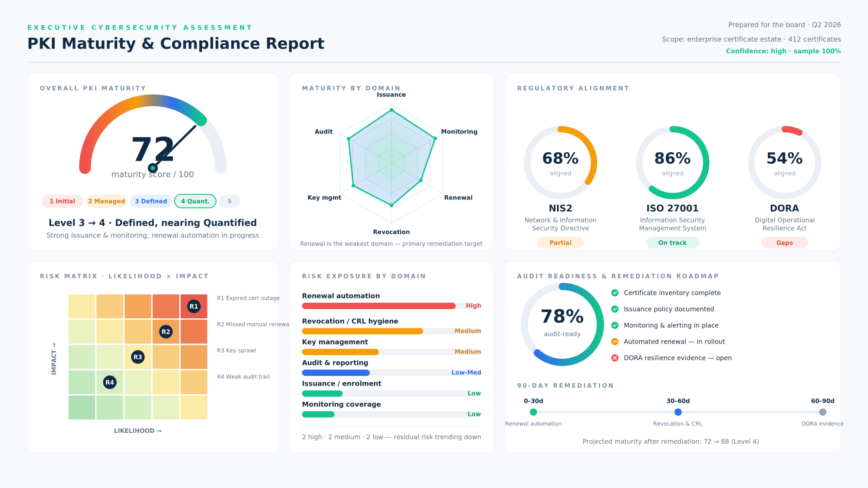Select the 60-90d timeline milestone dot
This screenshot has height=488, width=868.
pyautogui.click(x=822, y=412)
